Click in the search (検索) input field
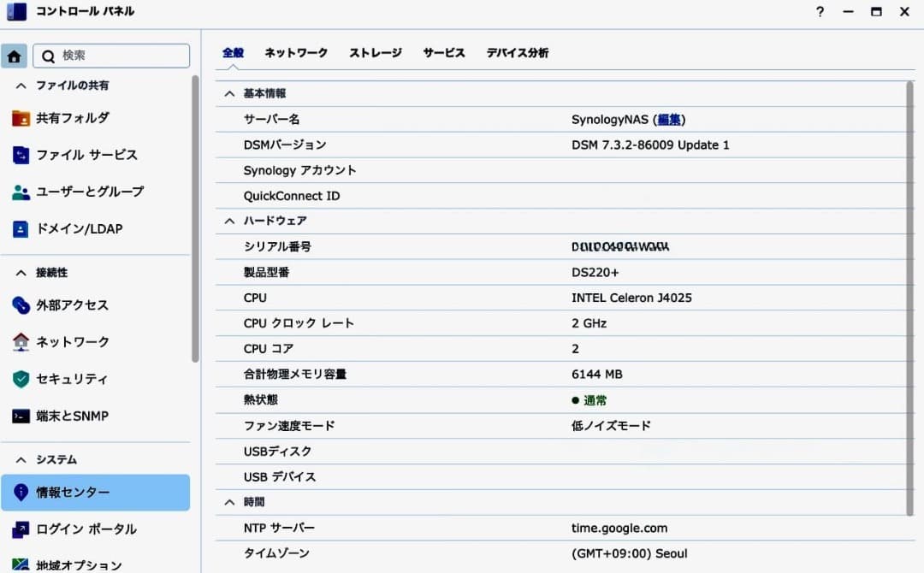The image size is (924, 573). point(111,56)
